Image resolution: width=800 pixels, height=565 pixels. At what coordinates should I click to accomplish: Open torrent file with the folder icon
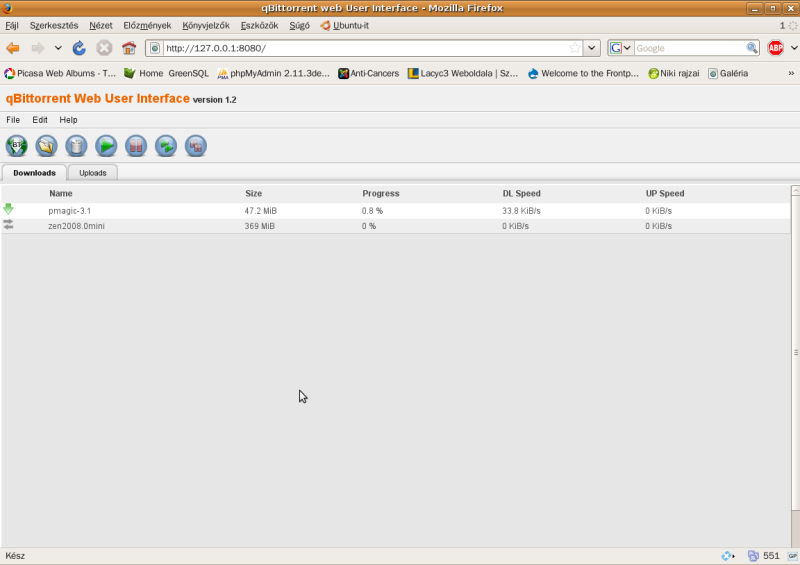coord(46,146)
